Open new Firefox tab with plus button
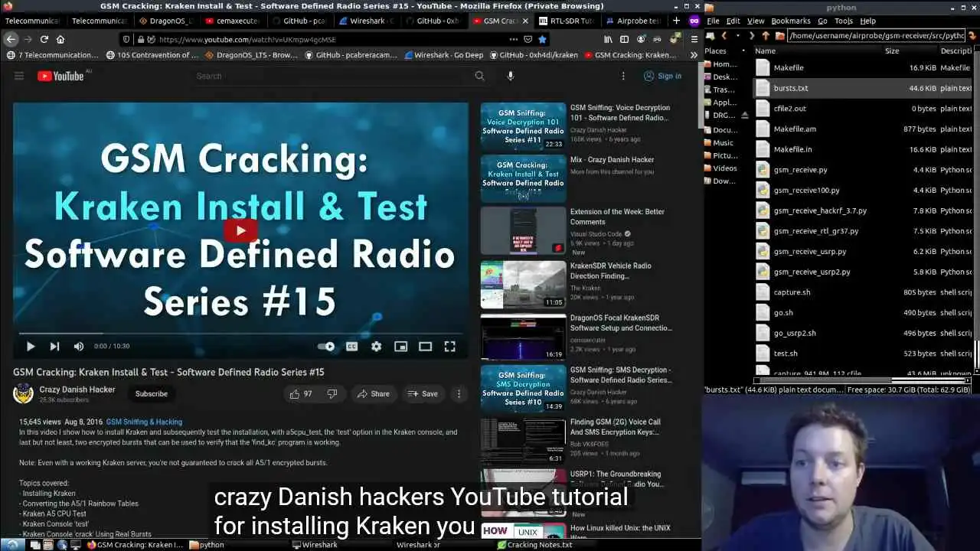980x551 pixels. click(x=676, y=21)
